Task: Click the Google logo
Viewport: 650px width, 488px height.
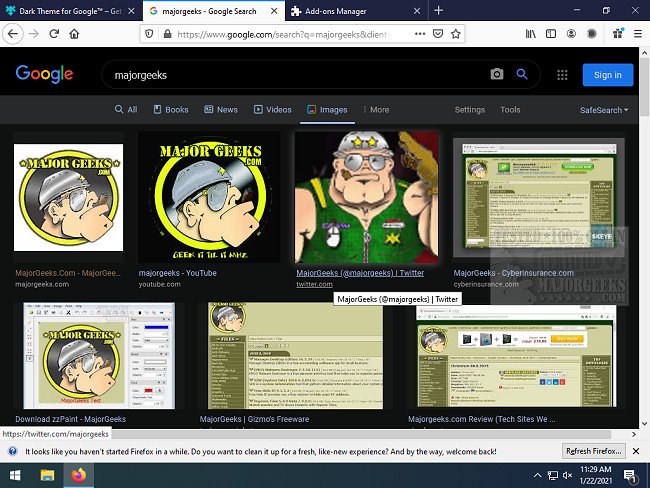Action: click(44, 74)
